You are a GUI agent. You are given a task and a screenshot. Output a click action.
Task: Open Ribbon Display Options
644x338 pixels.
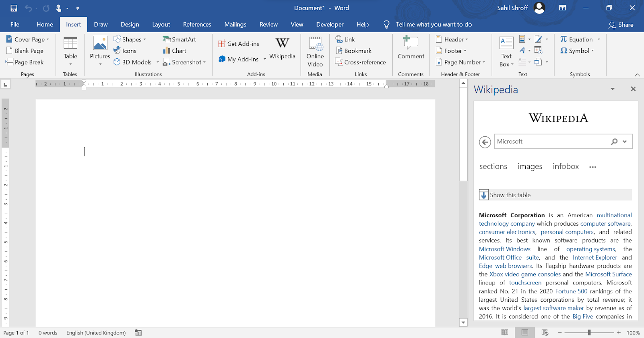(563, 8)
